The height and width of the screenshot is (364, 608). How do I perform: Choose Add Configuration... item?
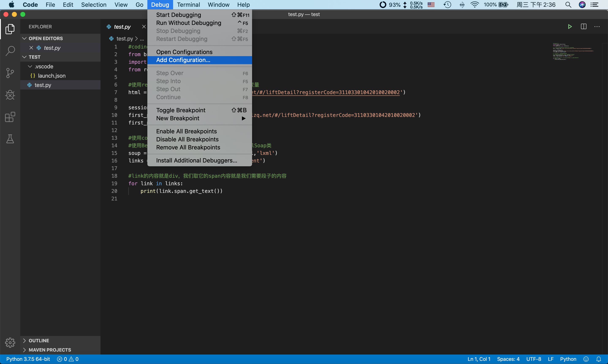point(200,60)
